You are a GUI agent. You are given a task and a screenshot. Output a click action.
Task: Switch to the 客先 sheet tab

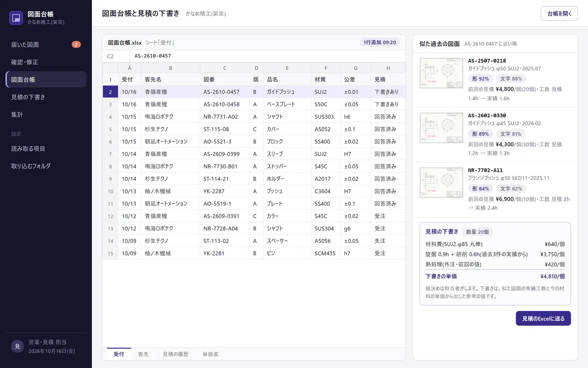point(143,354)
